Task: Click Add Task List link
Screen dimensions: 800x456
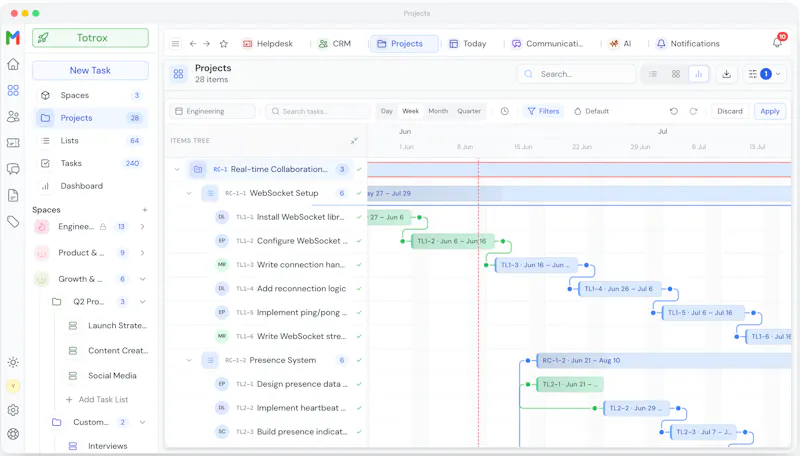Action: [97, 399]
